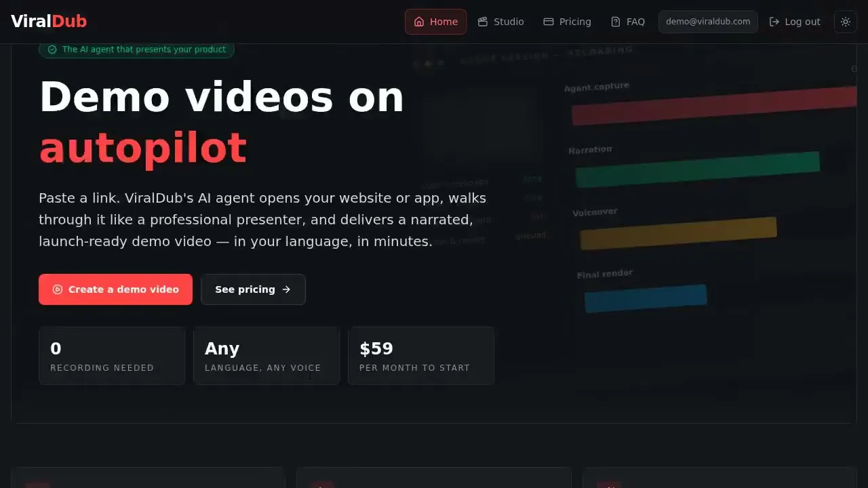Open the FAQ nav link

[x=627, y=22]
